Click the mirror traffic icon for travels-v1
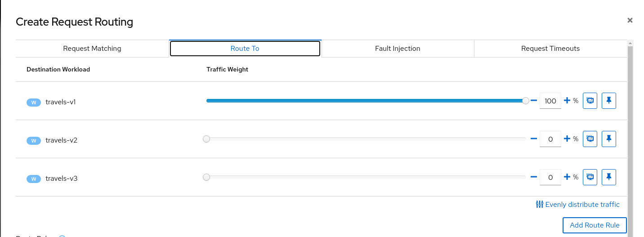The height and width of the screenshot is (237, 644). click(590, 101)
